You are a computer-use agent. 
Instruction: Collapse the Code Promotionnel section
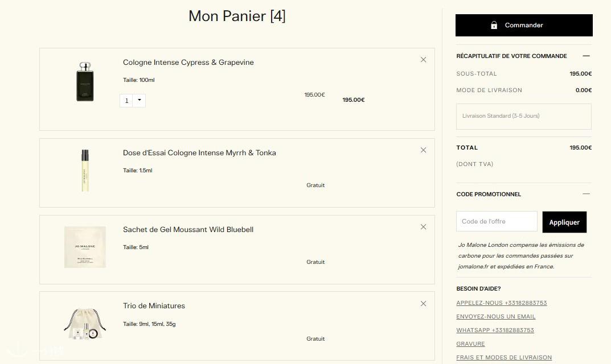coord(586,194)
